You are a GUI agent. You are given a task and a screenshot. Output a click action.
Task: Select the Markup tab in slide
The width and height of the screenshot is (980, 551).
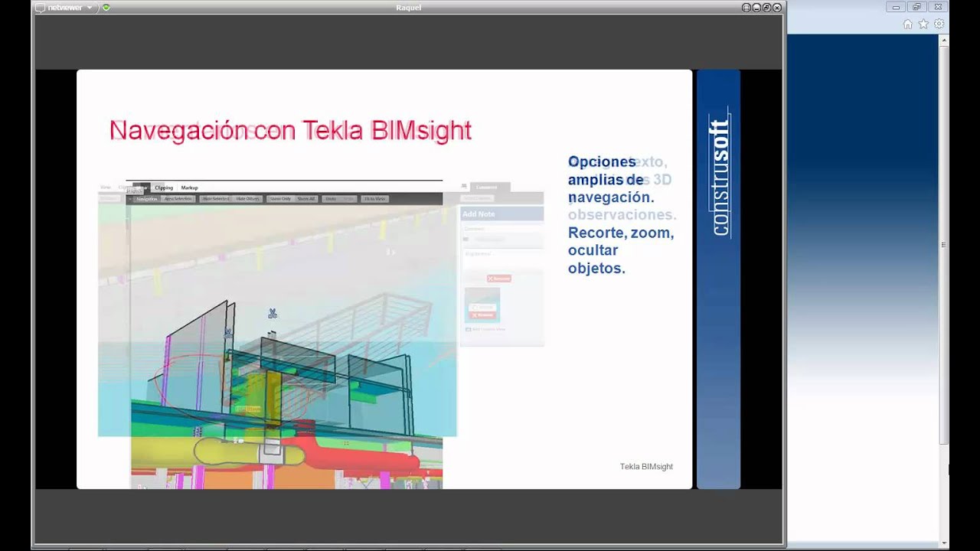pos(189,187)
